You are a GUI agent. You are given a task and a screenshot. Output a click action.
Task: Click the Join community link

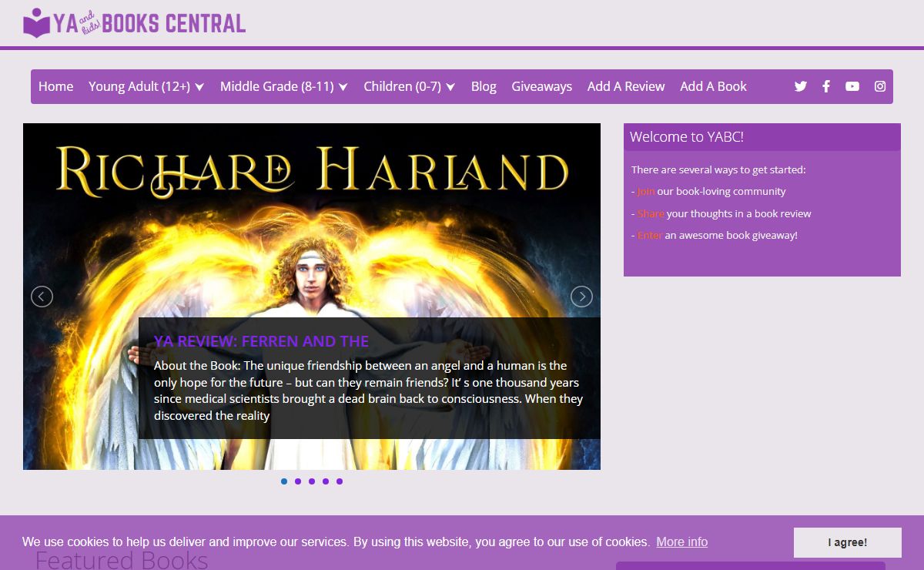646,191
